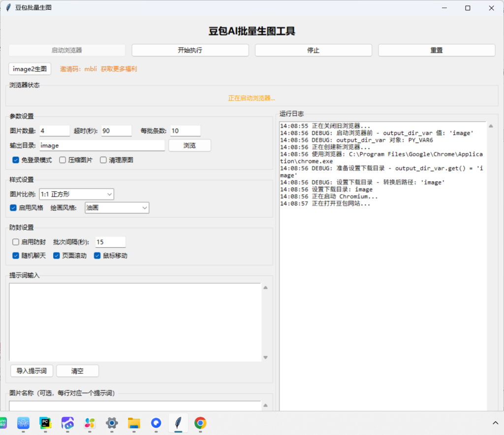Image resolution: width=504 pixels, height=435 pixels.
Task: Click the 超时(秒) input field
Action: click(x=116, y=131)
